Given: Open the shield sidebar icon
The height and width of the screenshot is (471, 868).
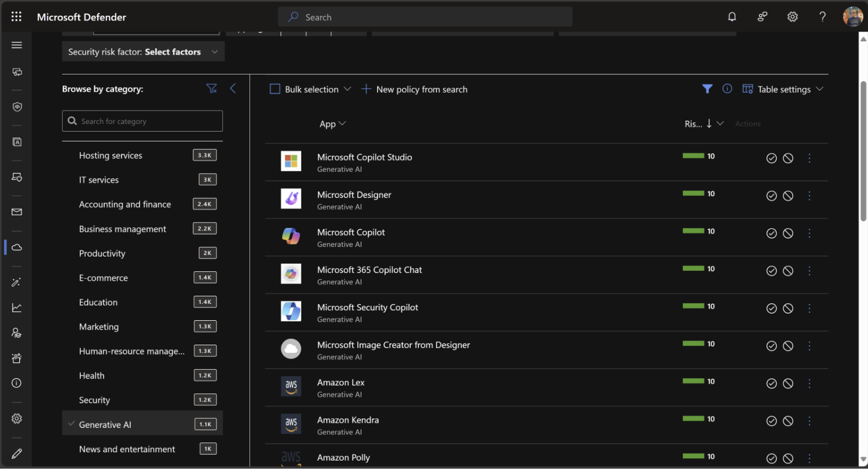Looking at the screenshot, I should click(17, 107).
